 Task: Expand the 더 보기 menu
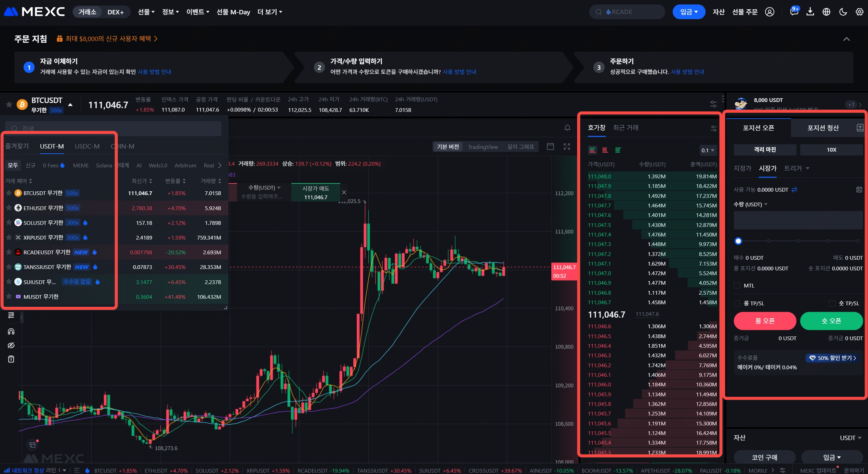click(269, 12)
